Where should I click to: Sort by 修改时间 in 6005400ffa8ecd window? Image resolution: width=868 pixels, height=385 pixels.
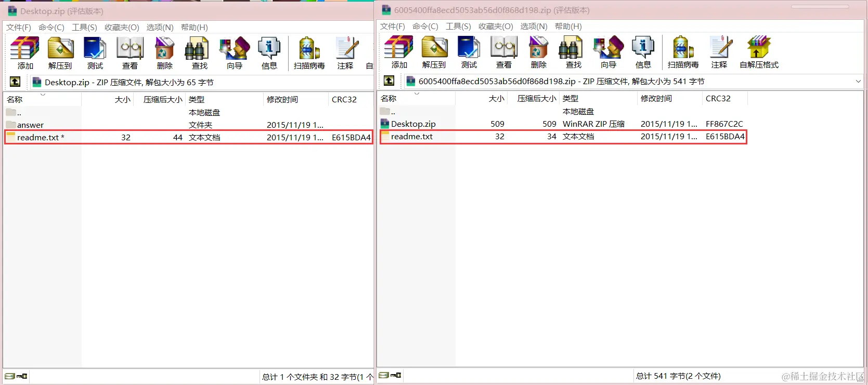point(670,98)
